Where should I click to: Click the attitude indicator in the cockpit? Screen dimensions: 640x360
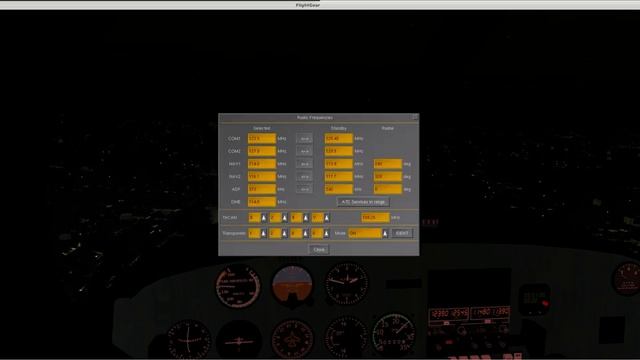292,284
